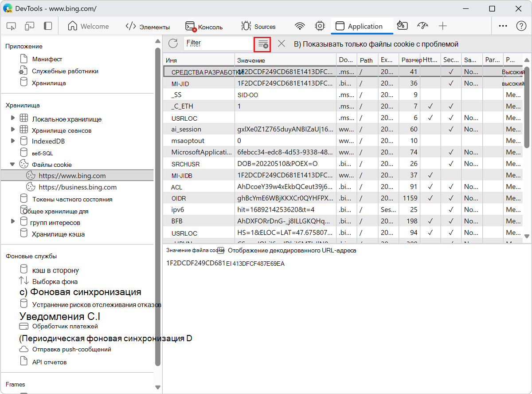Collapse Файлы cookie tree node
532x394 pixels.
[12, 164]
